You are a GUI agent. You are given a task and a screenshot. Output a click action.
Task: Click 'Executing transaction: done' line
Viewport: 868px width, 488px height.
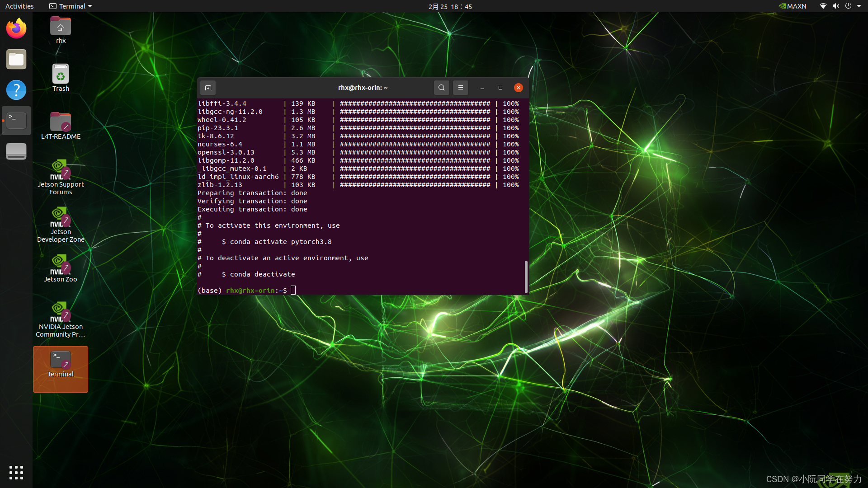point(252,209)
